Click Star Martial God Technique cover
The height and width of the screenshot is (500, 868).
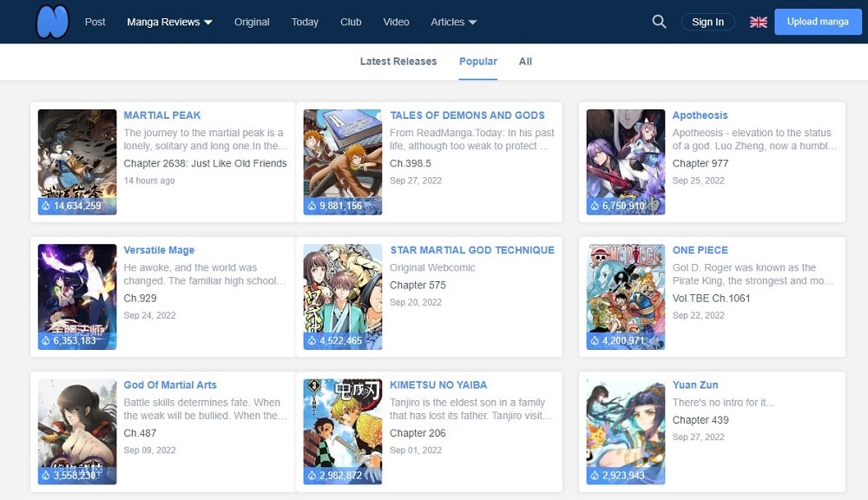[343, 297]
